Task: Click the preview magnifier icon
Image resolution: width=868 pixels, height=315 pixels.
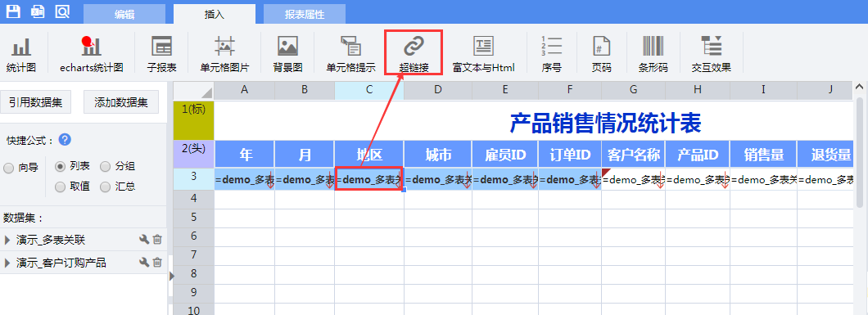Action: [x=62, y=11]
